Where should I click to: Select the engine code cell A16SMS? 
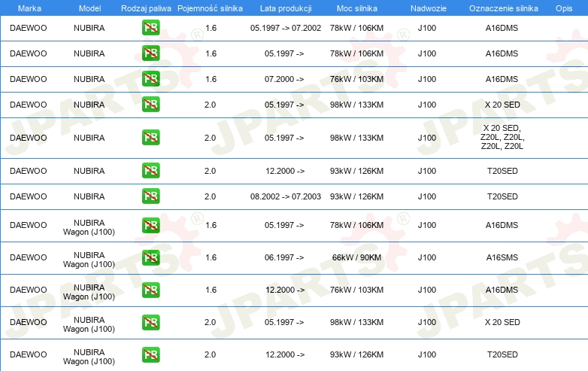coord(502,257)
